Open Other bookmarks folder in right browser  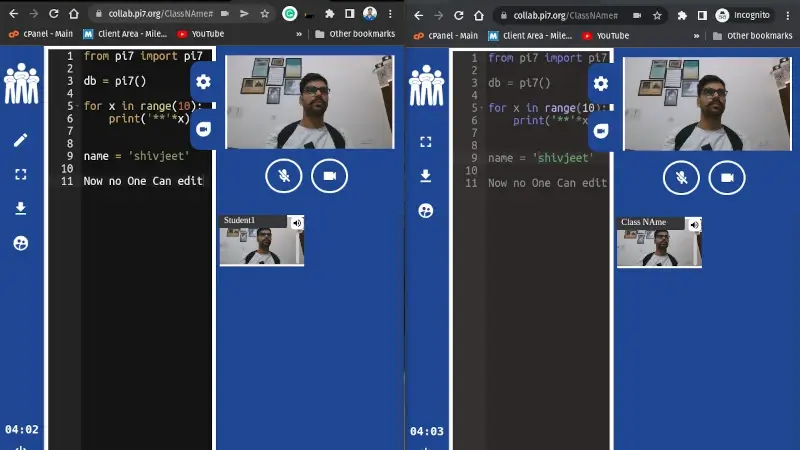tap(753, 36)
